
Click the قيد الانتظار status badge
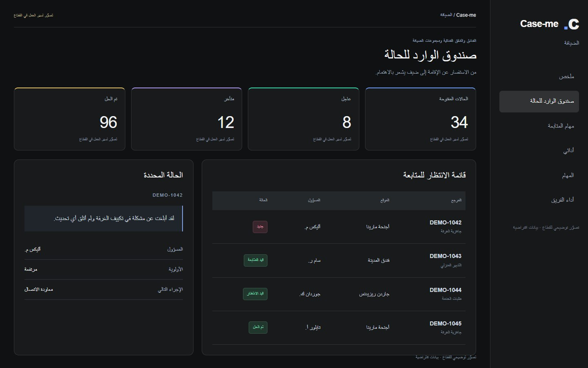point(256,294)
